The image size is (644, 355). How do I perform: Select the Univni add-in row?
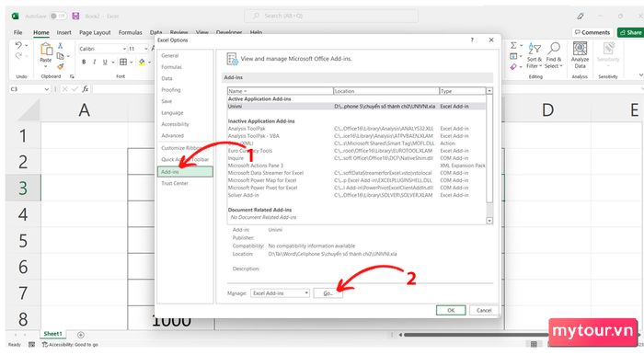click(x=356, y=107)
